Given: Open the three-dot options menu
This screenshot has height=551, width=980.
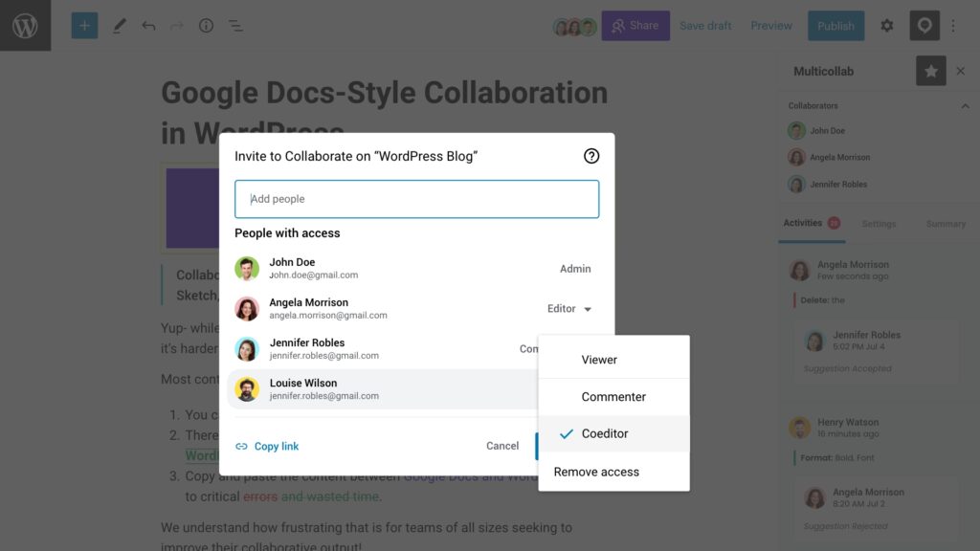Looking at the screenshot, I should pos(953,26).
